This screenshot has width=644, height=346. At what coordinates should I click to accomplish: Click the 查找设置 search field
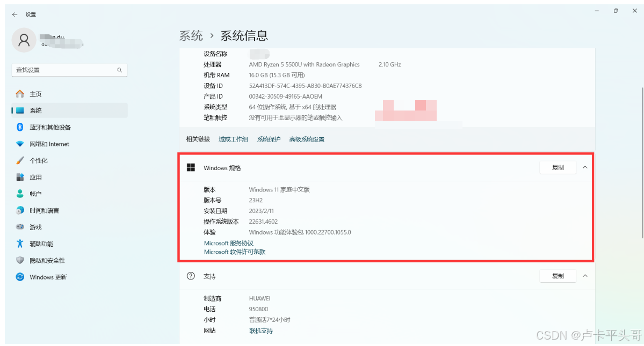(69, 70)
